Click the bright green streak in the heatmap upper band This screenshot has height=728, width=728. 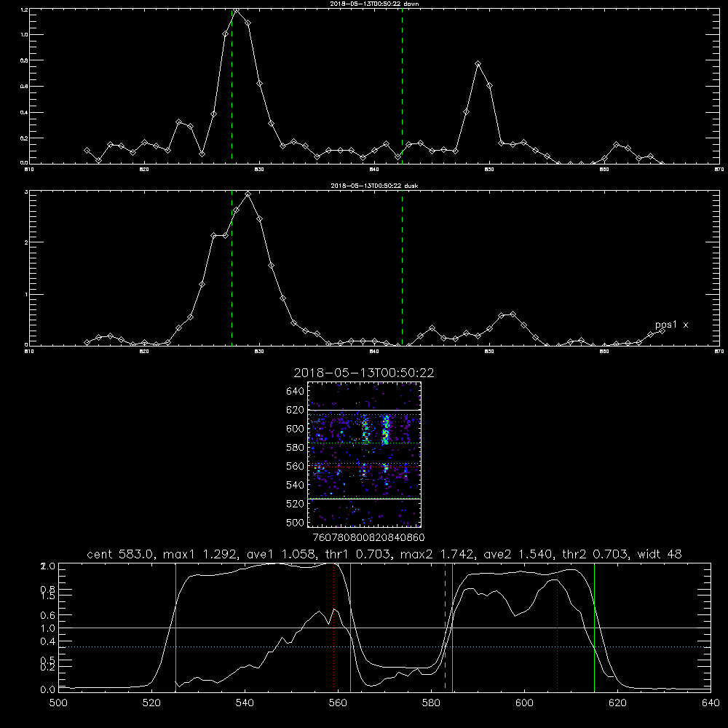pyautogui.click(x=385, y=430)
